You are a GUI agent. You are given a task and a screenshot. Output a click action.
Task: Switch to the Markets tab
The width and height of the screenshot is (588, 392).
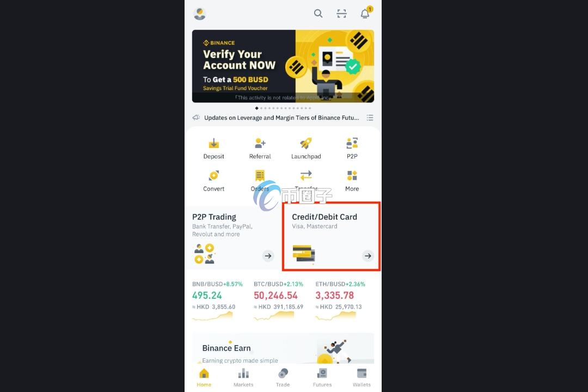[243, 377]
